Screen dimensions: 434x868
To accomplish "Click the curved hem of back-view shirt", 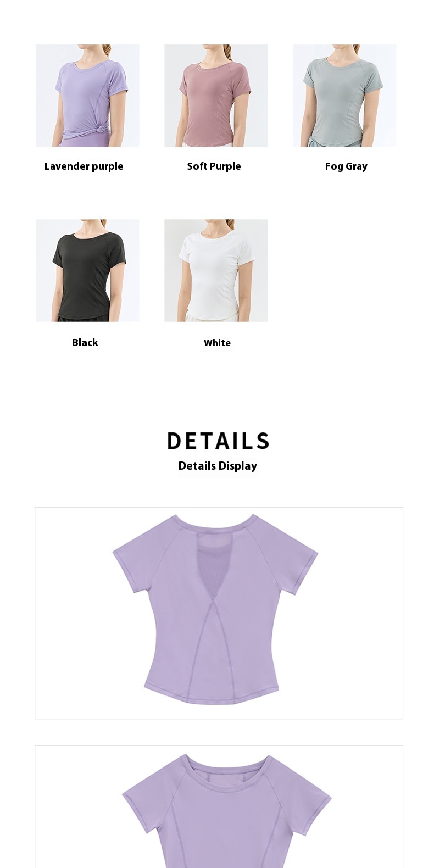I will click(212, 693).
